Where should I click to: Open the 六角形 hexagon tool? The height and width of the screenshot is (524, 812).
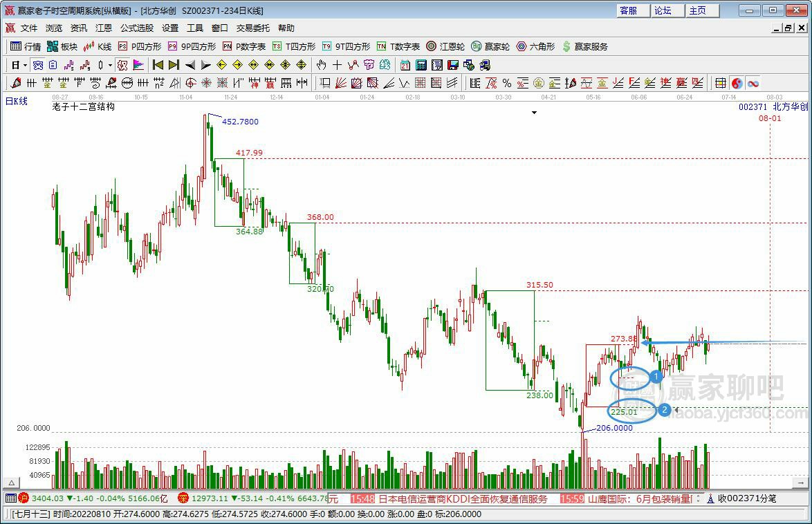(535, 46)
